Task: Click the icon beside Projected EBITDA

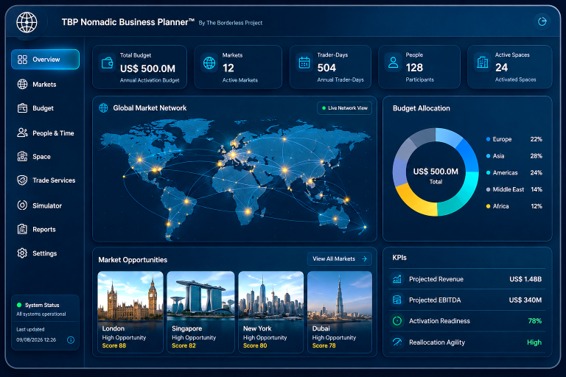Action: coord(397,300)
